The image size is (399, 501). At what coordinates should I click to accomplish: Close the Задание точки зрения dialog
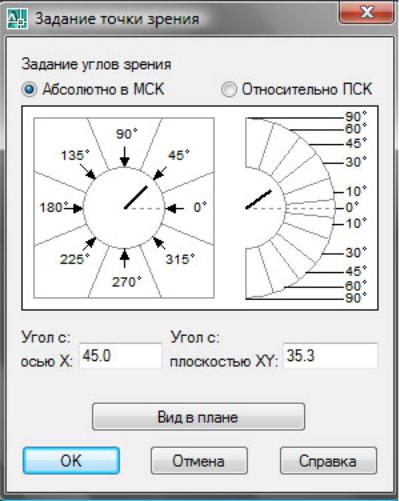pyautogui.click(x=366, y=12)
